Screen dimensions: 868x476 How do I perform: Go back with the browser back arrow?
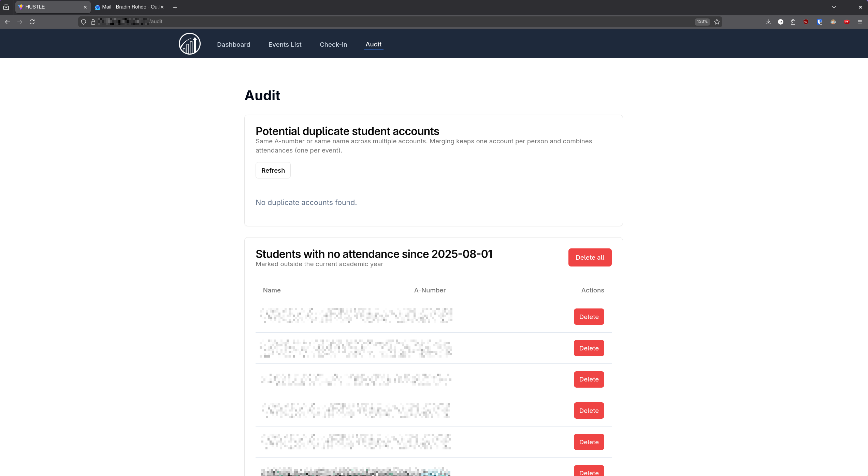[8, 22]
